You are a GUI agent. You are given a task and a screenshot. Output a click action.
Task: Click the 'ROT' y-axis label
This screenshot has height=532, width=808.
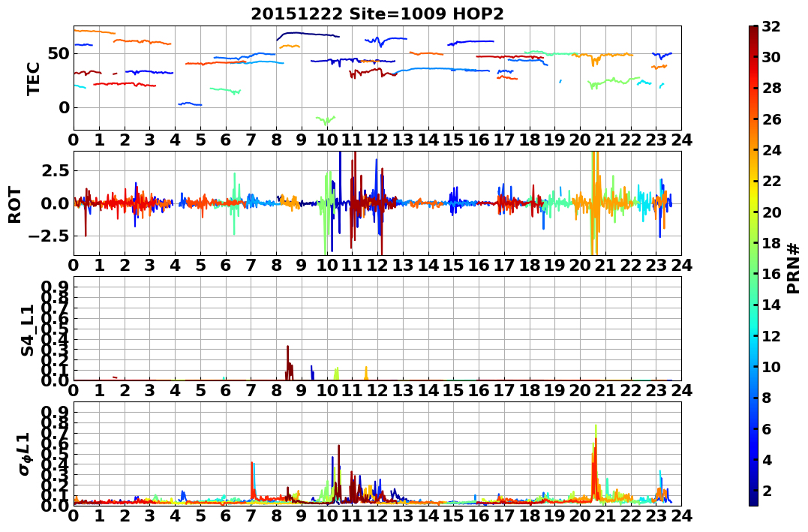[x=15, y=205]
